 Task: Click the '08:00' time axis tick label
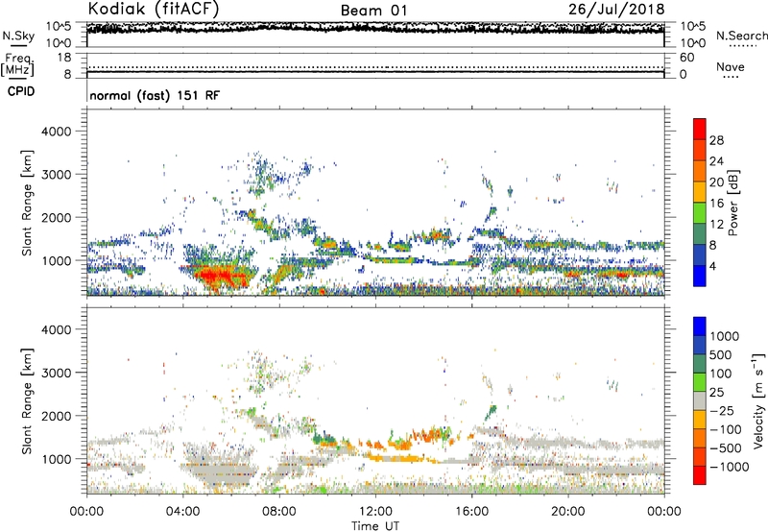(x=279, y=512)
